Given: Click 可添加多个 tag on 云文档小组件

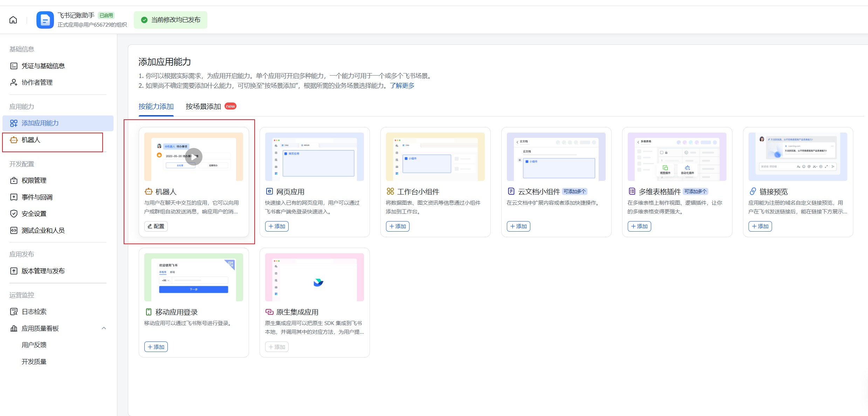Looking at the screenshot, I should tap(574, 191).
